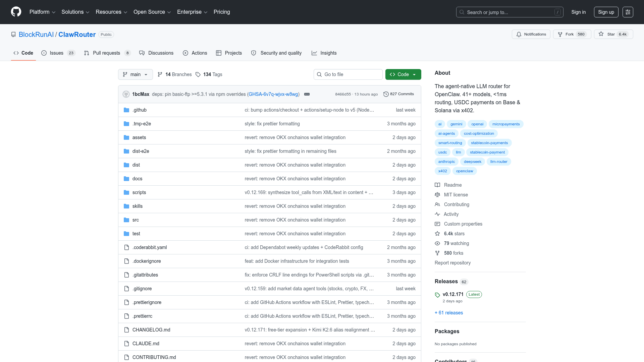Open the main branch selector dropdown
The image size is (644, 362).
[136, 74]
